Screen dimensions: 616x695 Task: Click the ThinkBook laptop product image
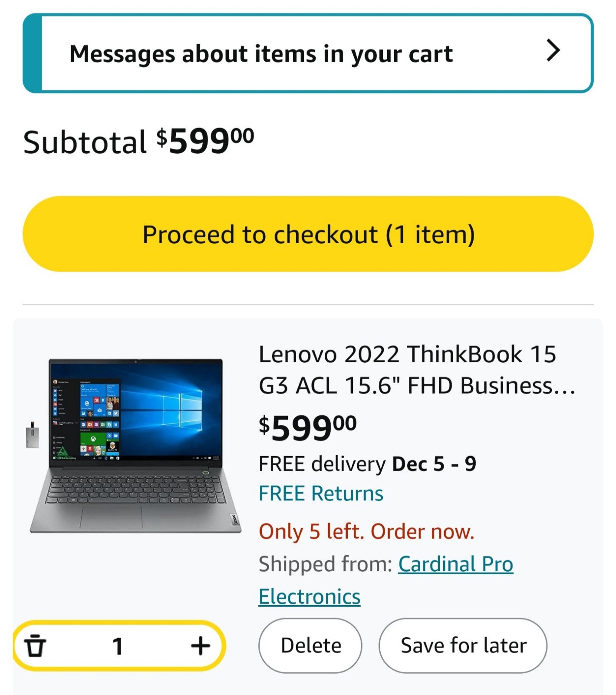click(x=135, y=446)
